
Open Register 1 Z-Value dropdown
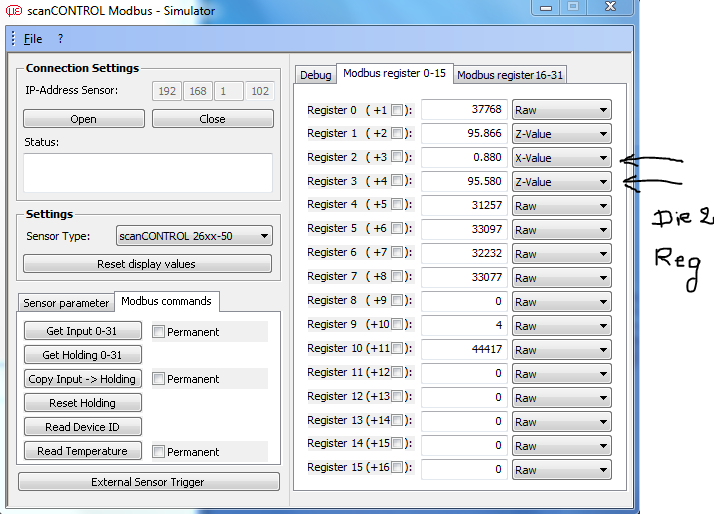click(561, 134)
